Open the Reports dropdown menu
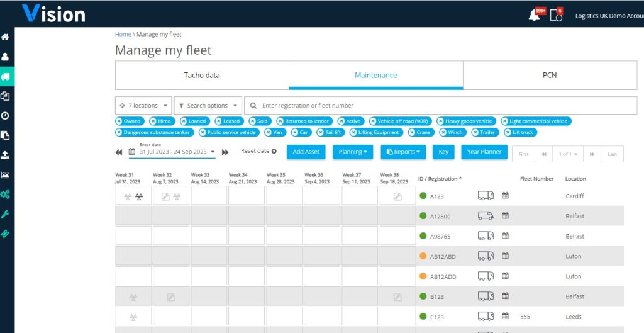Viewport: 644px width, 333px height. [x=403, y=152]
